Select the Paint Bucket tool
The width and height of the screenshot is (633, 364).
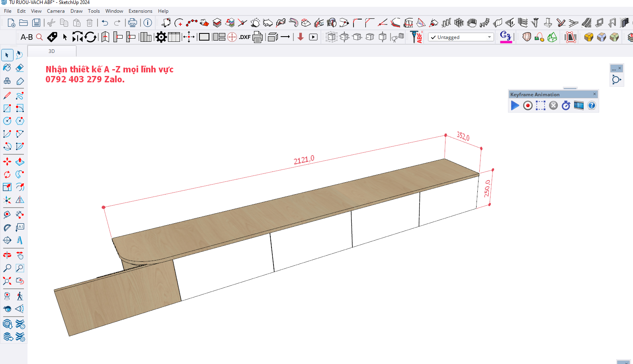tap(7, 68)
